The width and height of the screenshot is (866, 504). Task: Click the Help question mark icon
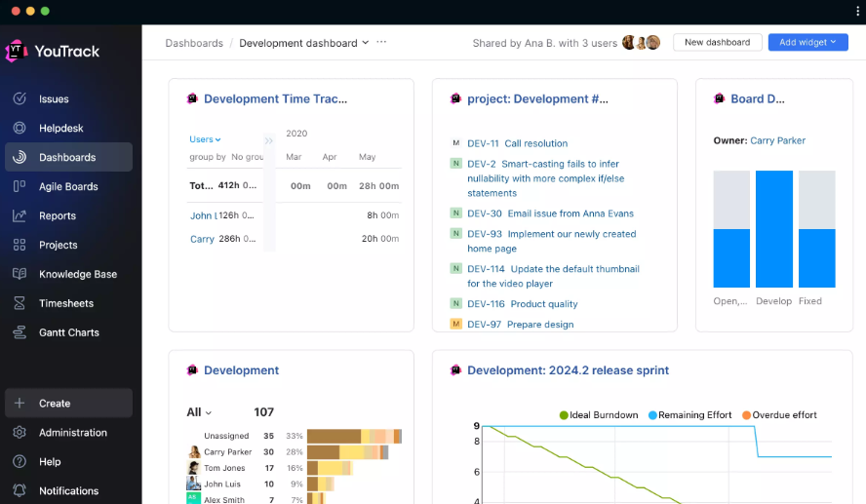[x=20, y=461]
